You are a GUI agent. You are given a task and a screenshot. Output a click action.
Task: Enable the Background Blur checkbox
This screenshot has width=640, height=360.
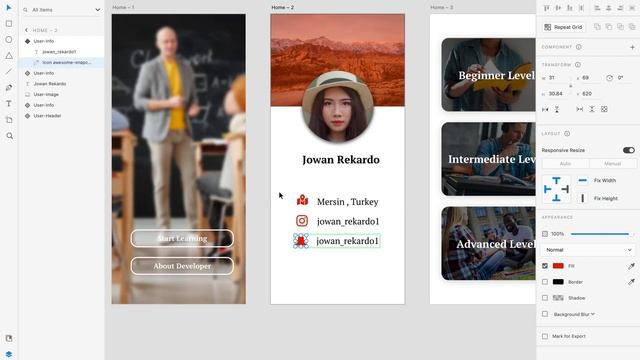pyautogui.click(x=545, y=314)
